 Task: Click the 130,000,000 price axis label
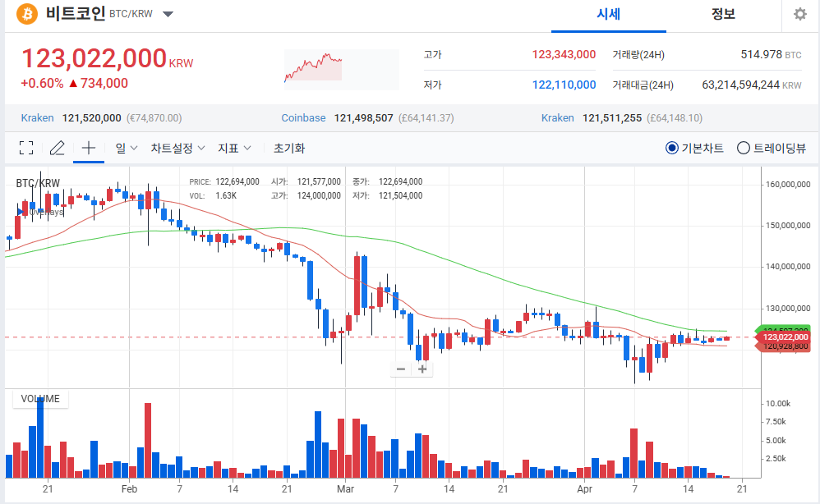click(x=788, y=308)
